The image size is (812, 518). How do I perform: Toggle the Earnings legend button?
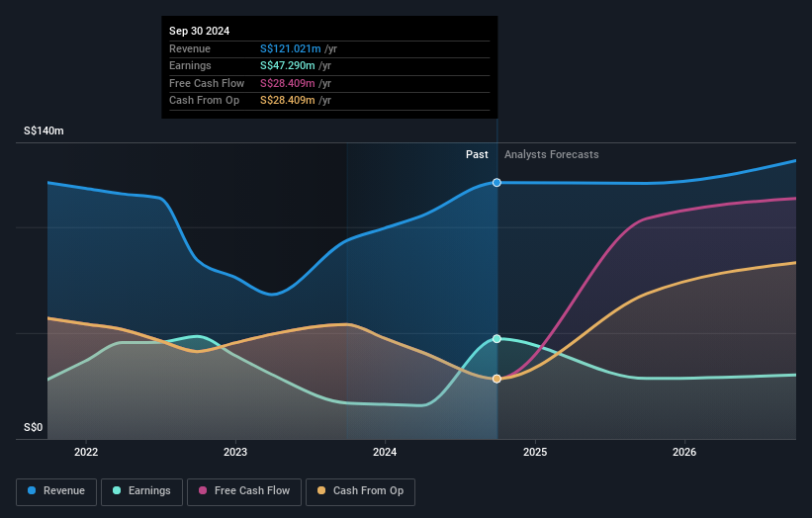tap(141, 491)
